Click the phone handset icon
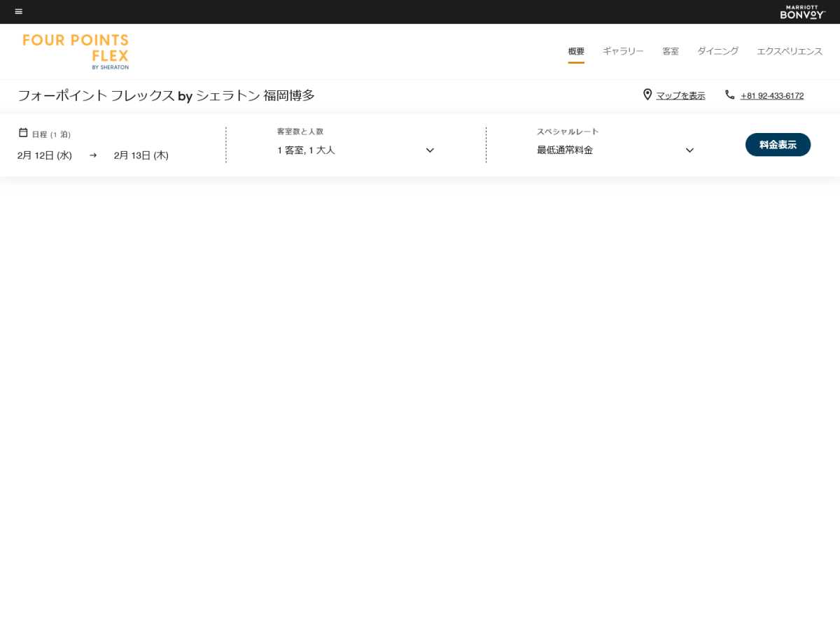The image size is (840, 630). point(730,94)
